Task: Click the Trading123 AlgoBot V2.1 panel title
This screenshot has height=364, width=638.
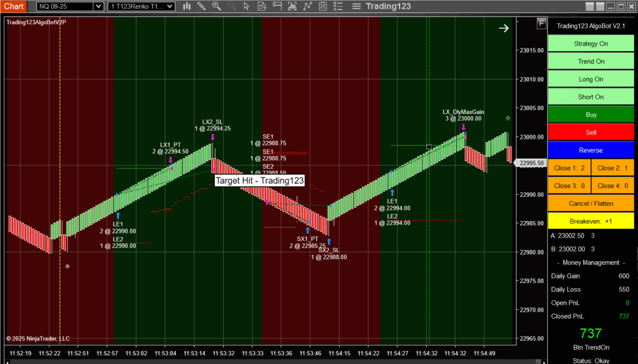Action: [x=591, y=26]
